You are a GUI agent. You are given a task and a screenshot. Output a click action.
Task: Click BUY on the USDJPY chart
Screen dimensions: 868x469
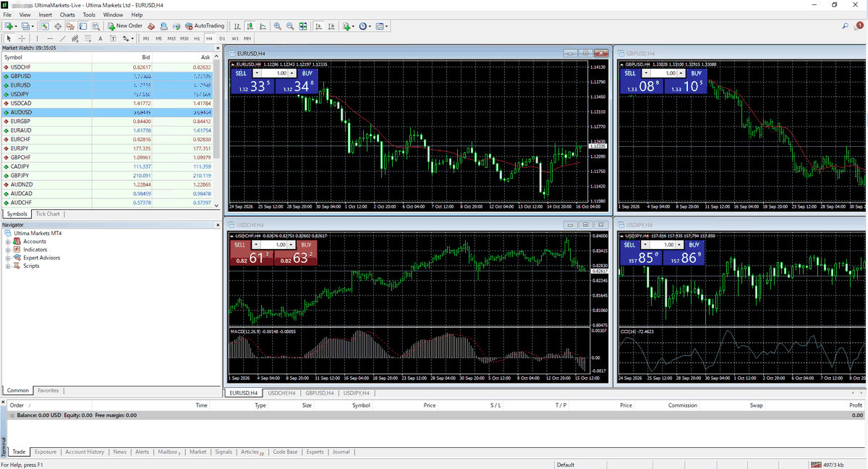pos(696,245)
